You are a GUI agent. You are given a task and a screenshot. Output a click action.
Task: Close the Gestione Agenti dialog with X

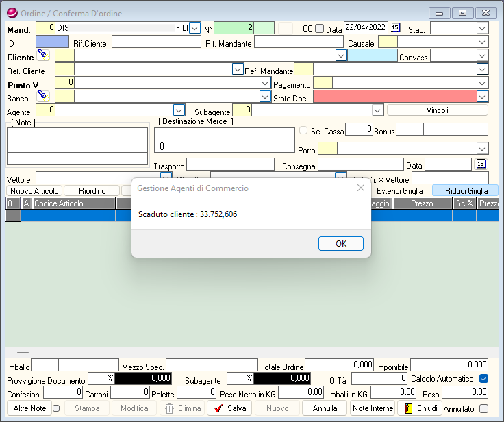coord(360,188)
